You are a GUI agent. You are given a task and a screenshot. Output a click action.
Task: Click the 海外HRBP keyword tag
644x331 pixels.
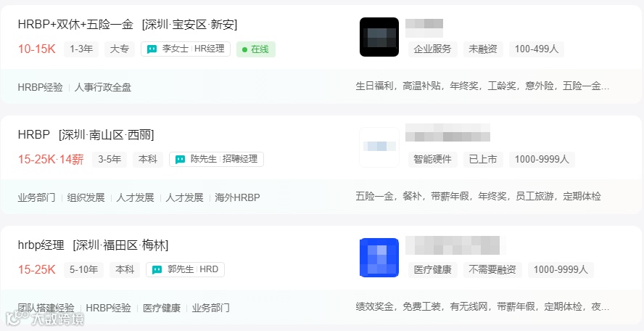coord(237,197)
